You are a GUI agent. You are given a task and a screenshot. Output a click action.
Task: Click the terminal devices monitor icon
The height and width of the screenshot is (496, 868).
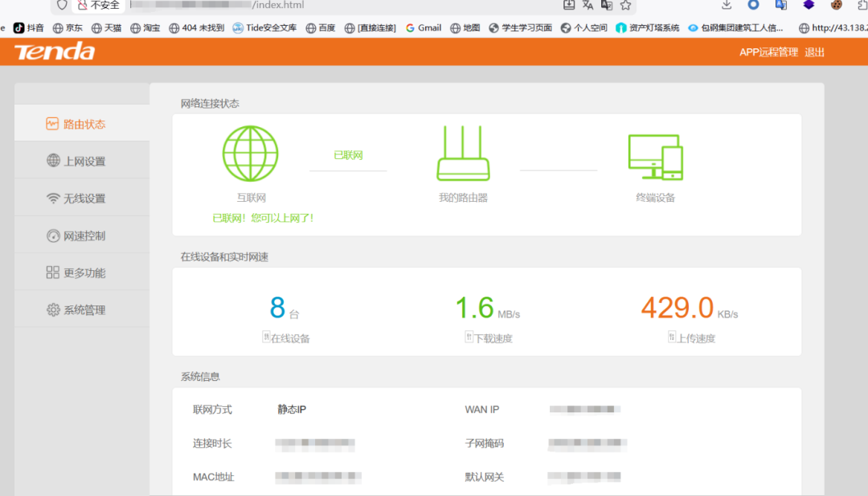click(656, 157)
